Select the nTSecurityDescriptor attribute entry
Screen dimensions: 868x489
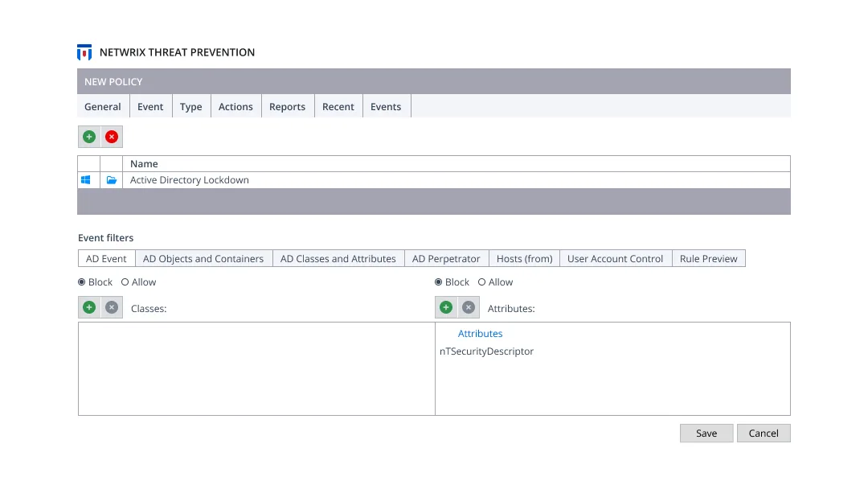pos(486,351)
